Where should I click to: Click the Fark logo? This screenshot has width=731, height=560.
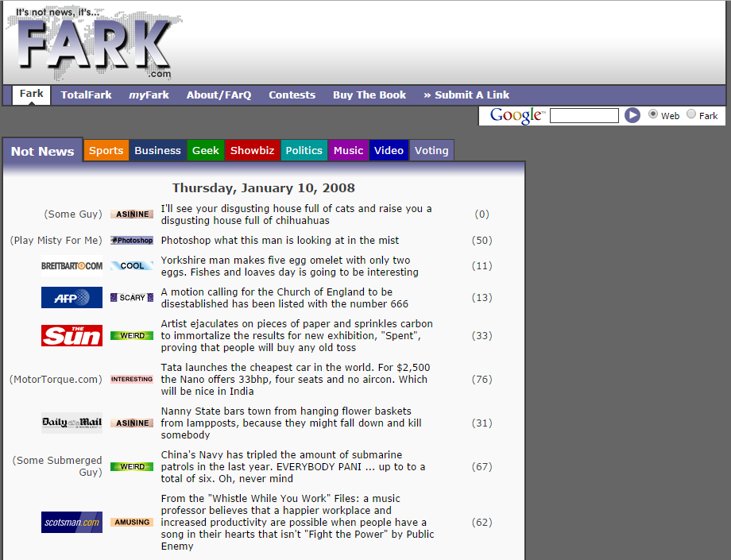pyautogui.click(x=91, y=44)
